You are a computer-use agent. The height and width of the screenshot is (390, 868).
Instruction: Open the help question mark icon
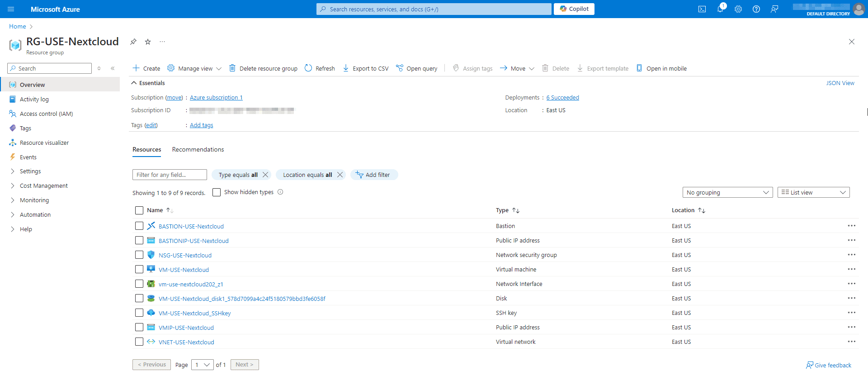[756, 9]
